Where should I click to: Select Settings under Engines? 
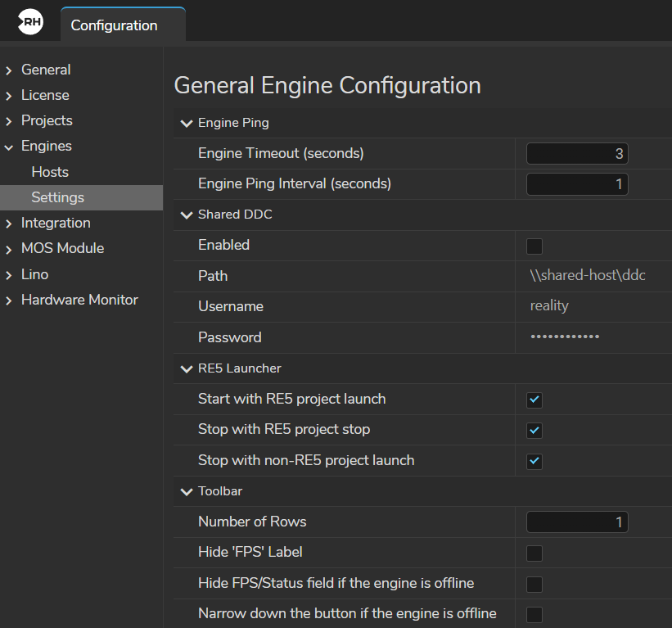57,197
